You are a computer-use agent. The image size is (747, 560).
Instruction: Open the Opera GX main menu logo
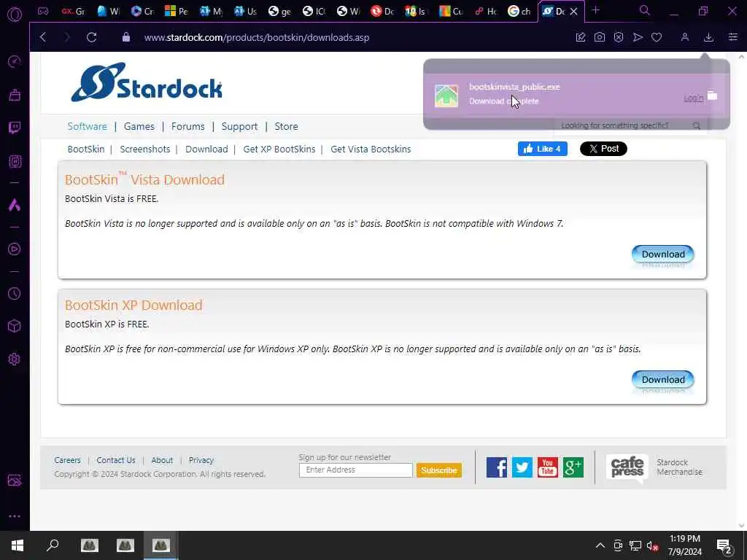[15, 13]
